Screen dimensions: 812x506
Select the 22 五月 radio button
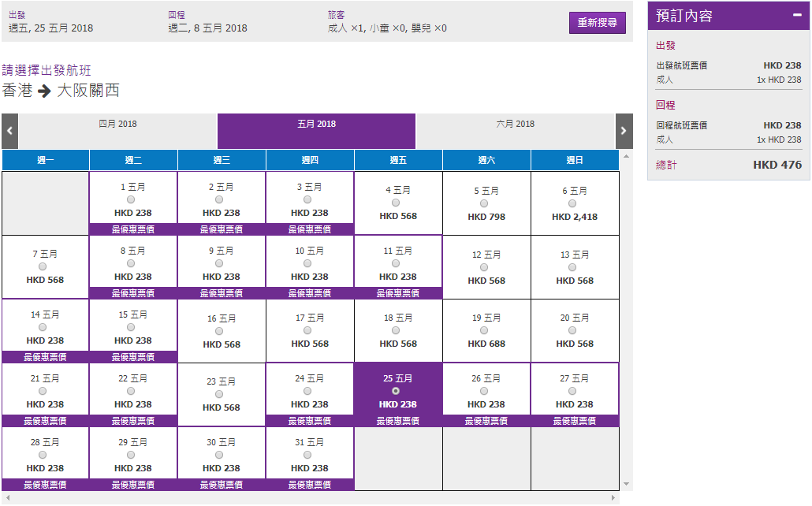click(131, 391)
